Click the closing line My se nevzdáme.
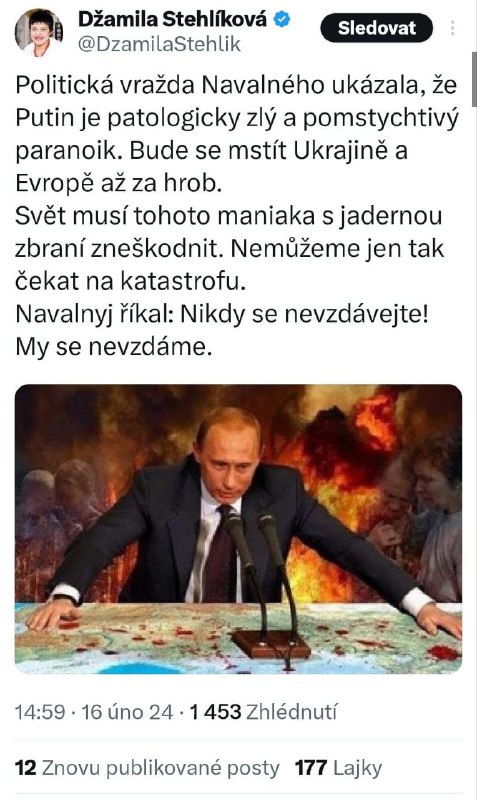The image size is (477, 800). pos(113,347)
